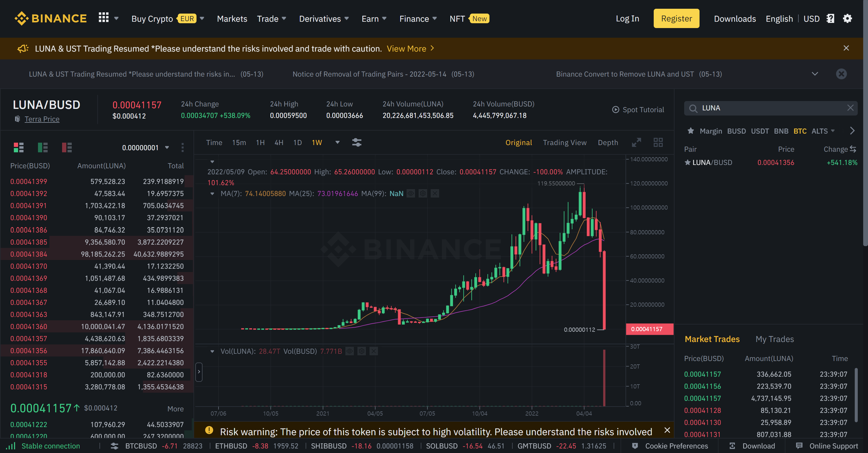Toggle favorite star for LUNA/BUSD pair

click(x=687, y=163)
